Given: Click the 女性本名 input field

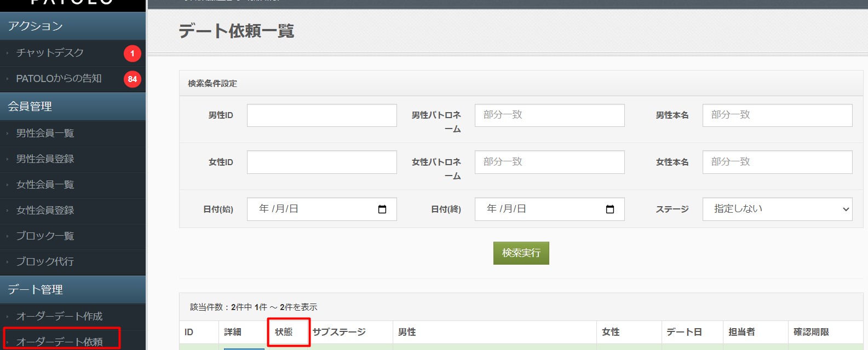Looking at the screenshot, I should (778, 162).
